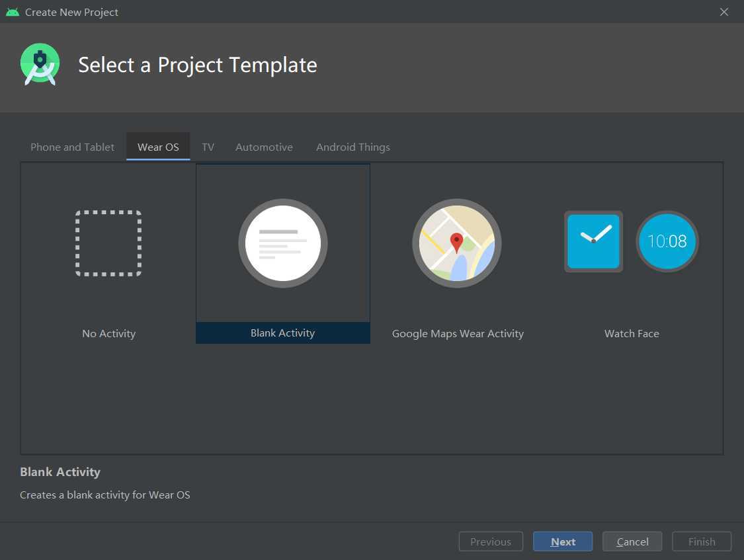Viewport: 744px width, 560px height.
Task: Select the round 10:08 Watch Face icon
Action: pos(667,241)
